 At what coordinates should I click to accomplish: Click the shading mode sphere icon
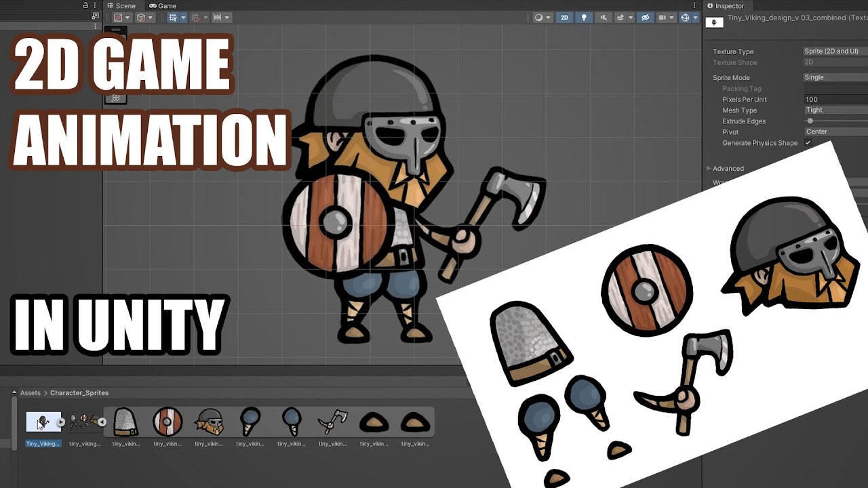tap(539, 18)
